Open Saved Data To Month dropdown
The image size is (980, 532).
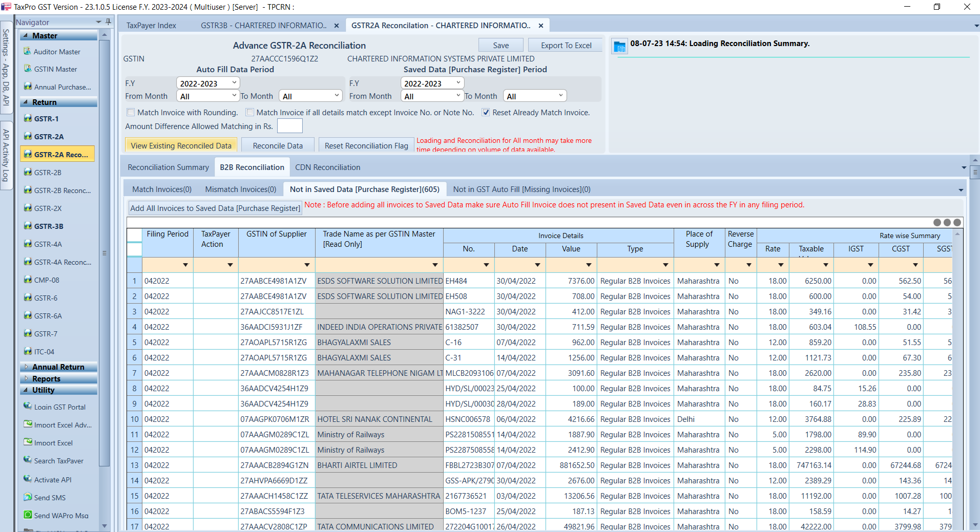point(535,96)
